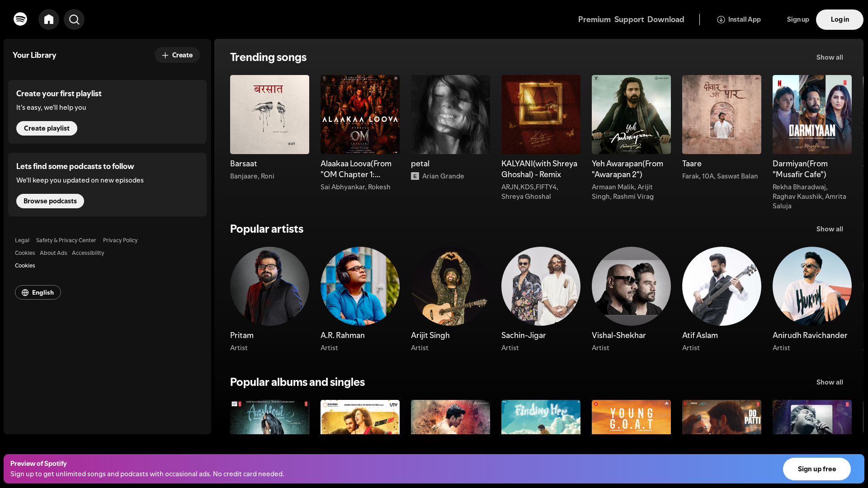The height and width of the screenshot is (488, 868).
Task: Open Anirudh Ravichander's artist photo
Action: click(x=812, y=286)
